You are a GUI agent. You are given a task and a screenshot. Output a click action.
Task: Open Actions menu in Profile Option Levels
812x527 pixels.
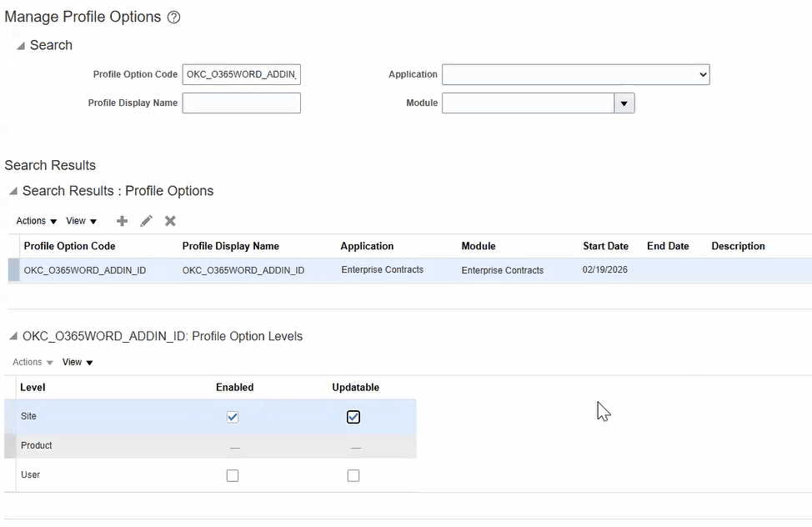[x=33, y=362]
